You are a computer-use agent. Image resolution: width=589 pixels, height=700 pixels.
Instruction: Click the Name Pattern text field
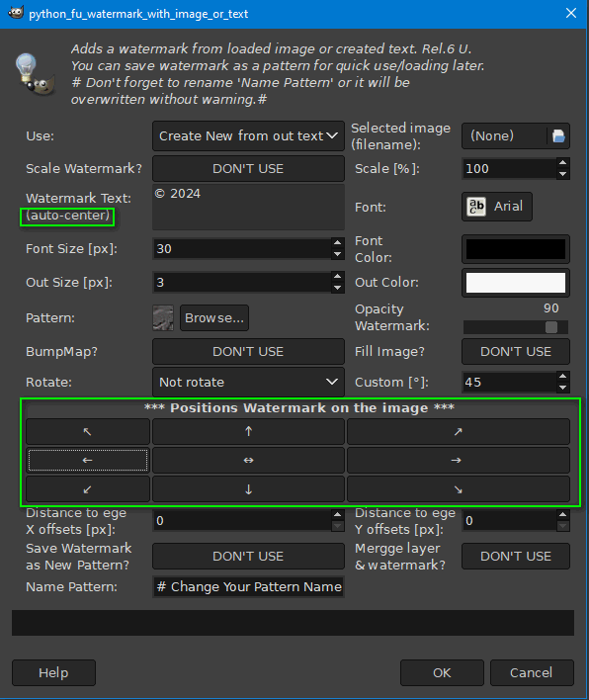248,586
